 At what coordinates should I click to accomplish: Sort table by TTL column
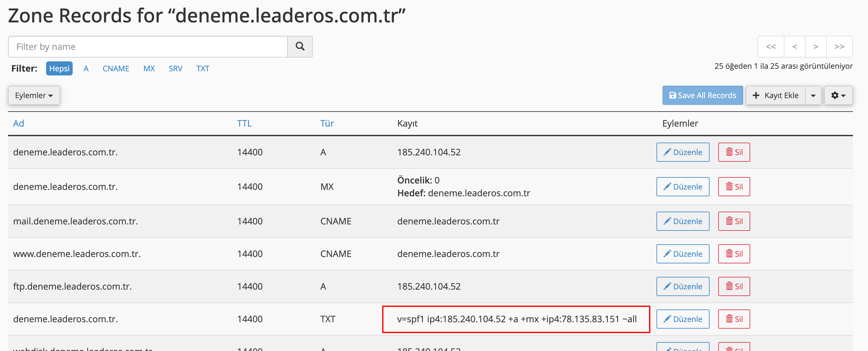[244, 123]
